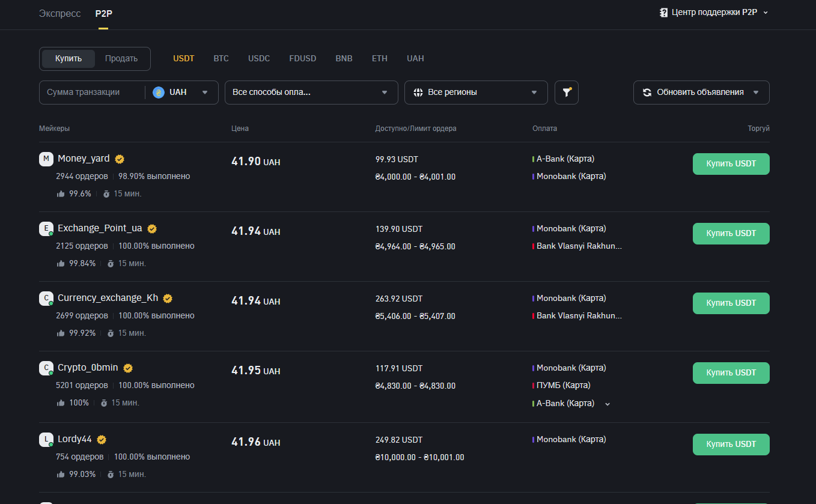Click the 41.90 UAH price

click(x=255, y=162)
